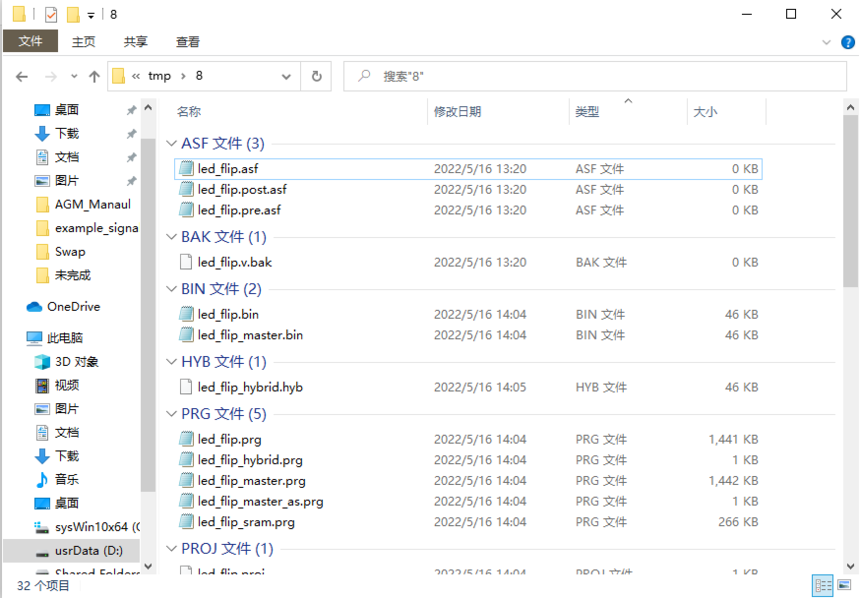The width and height of the screenshot is (860, 598).
Task: Select the led_flip.prg file icon
Action: (186, 439)
